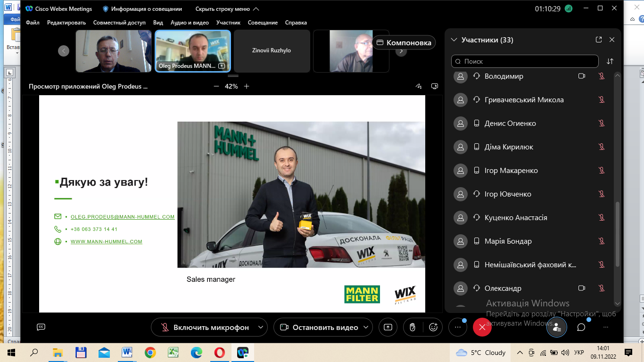Open panel options ellipsis beside chat icon

coord(606,327)
